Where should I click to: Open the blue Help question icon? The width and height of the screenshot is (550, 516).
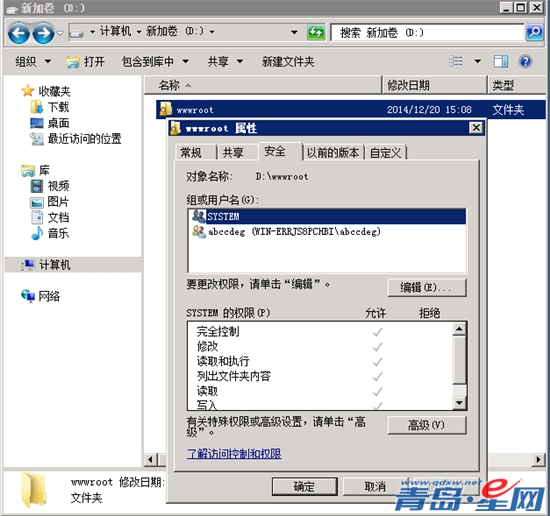point(525,62)
